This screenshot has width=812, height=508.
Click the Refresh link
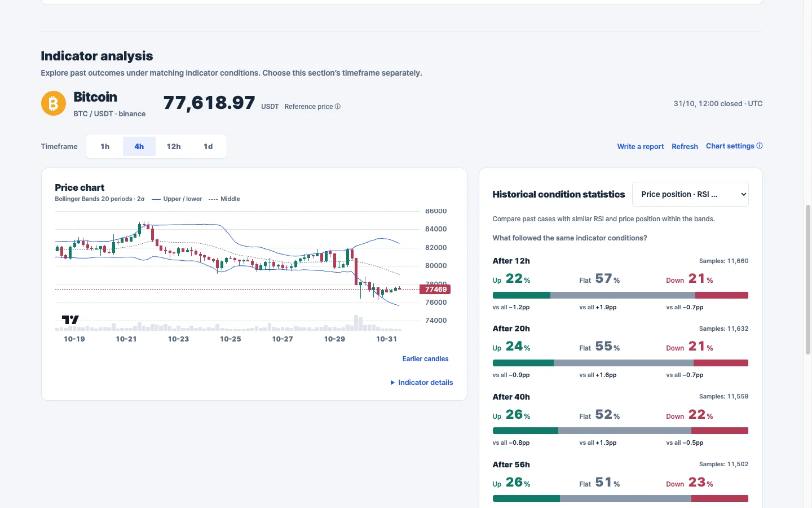(x=685, y=146)
